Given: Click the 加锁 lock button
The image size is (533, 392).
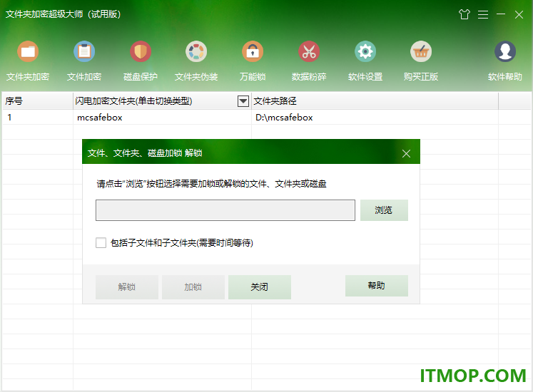Looking at the screenshot, I should [193, 287].
